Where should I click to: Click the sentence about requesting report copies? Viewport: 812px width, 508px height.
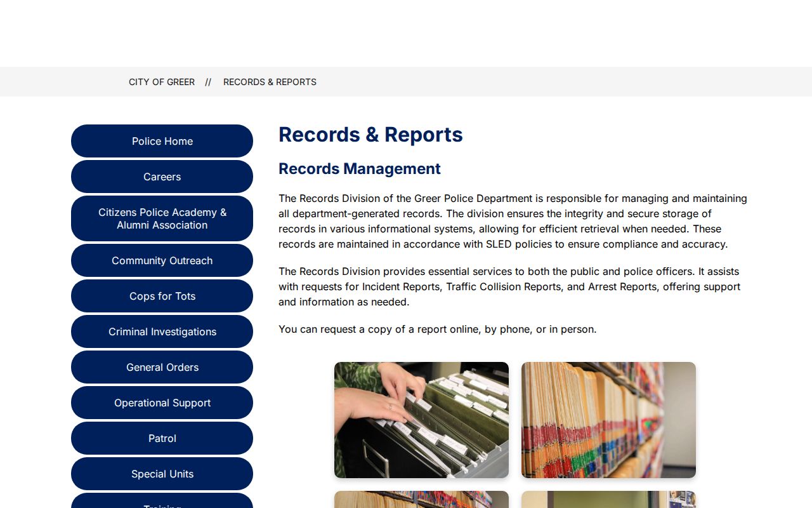click(438, 329)
